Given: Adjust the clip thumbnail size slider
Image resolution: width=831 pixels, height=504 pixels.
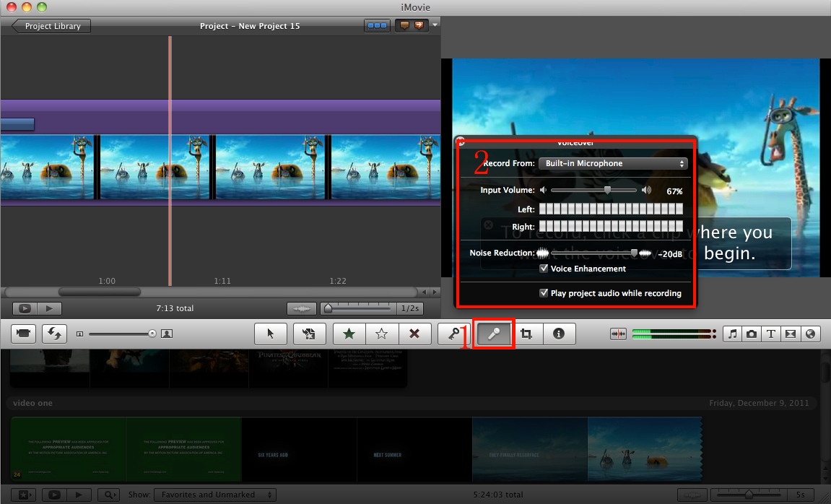Looking at the screenshot, I should [152, 334].
